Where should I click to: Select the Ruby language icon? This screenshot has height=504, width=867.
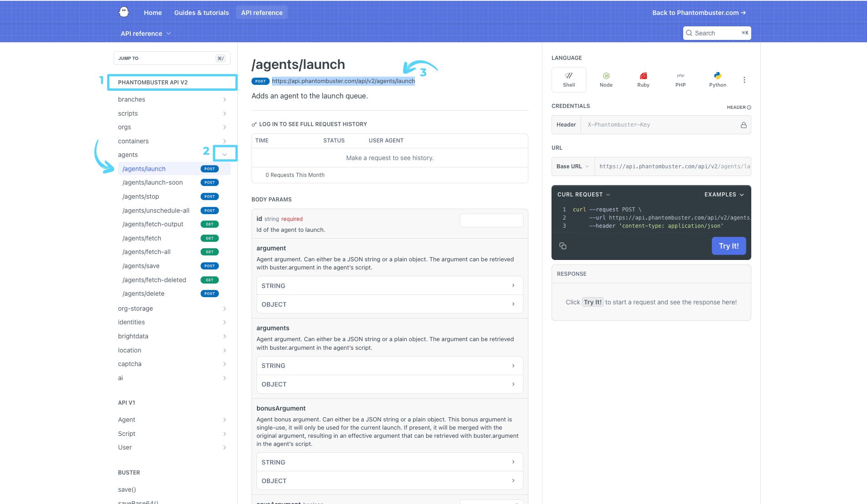click(643, 79)
